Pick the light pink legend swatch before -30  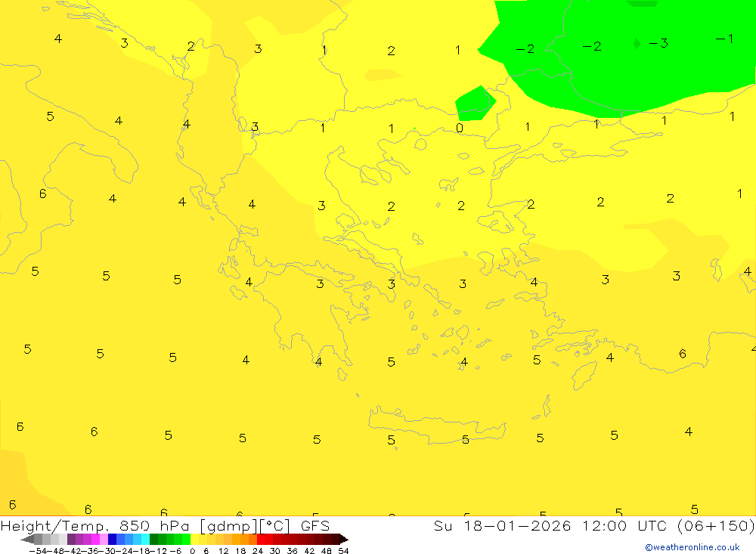[104, 539]
